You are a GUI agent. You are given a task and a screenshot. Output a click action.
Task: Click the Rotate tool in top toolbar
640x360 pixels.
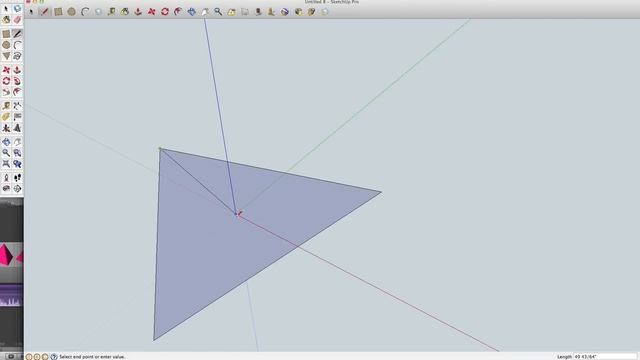pos(165,12)
